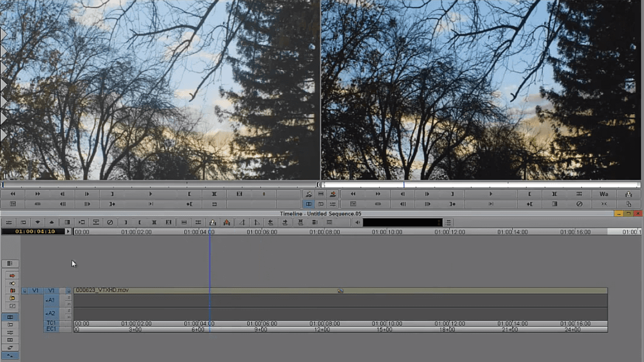The width and height of the screenshot is (644, 362).
Task: Play the record monitor sequence
Action: (x=491, y=194)
